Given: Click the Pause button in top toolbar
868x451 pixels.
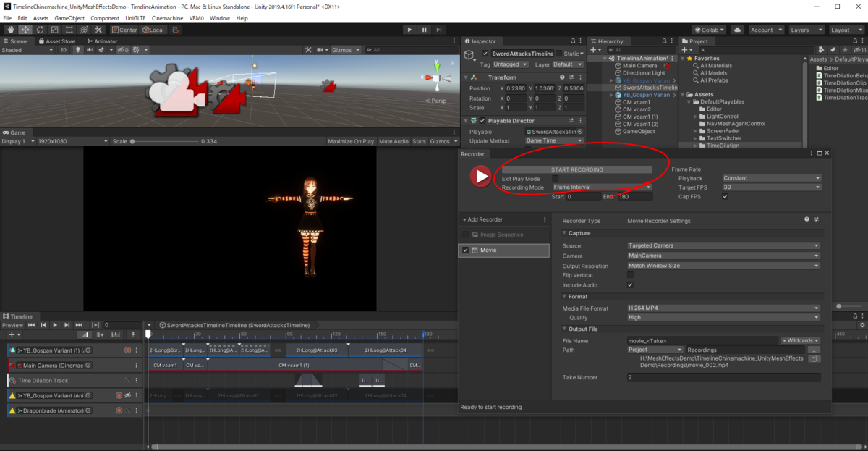Looking at the screenshot, I should tap(424, 30).
